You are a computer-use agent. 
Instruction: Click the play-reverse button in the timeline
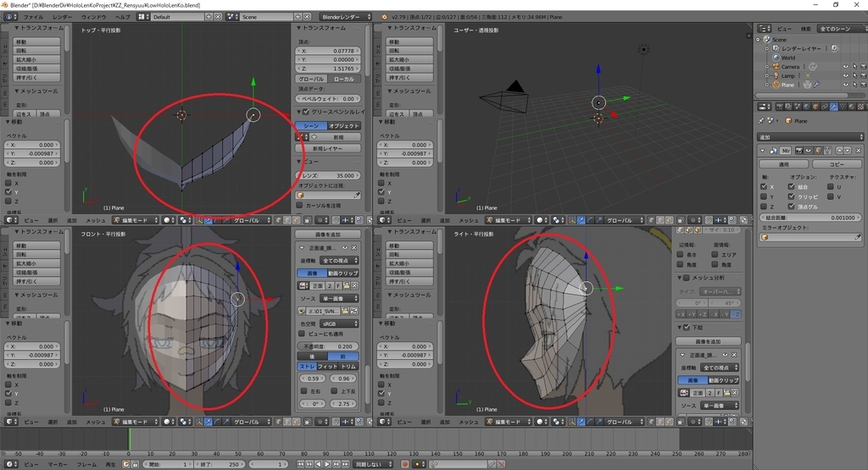[319, 464]
